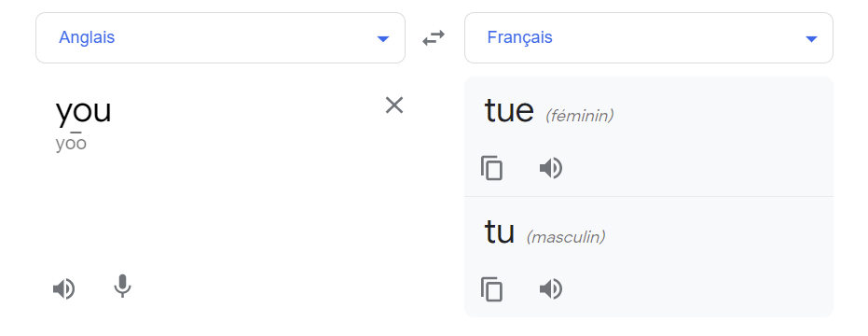The image size is (868, 336).
Task: Click the '(féminin)' gender label
Action: [x=580, y=116]
